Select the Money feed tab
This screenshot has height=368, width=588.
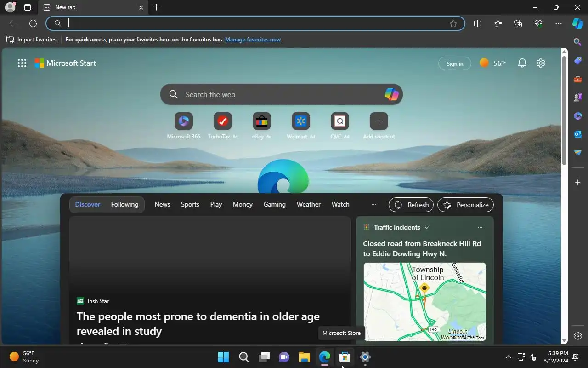point(243,205)
